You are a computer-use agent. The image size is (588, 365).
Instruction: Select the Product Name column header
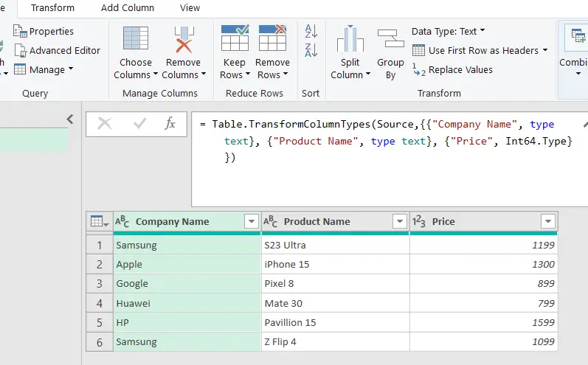(317, 221)
